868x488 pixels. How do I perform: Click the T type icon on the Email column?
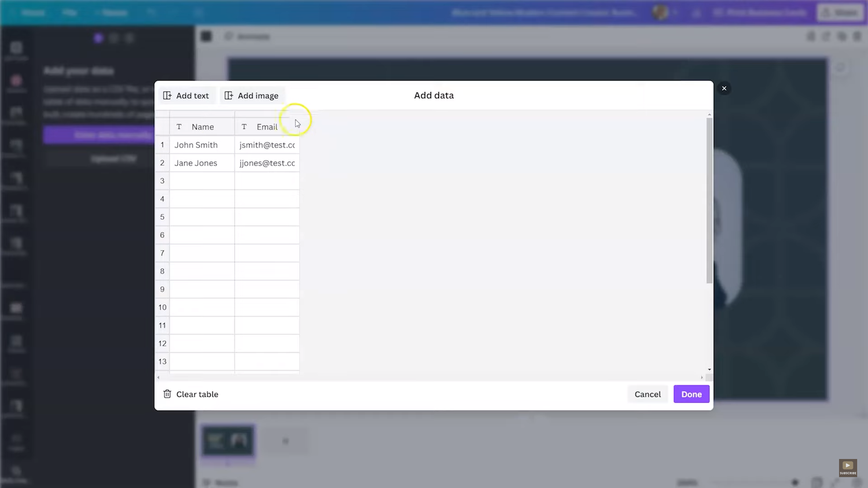[244, 127]
